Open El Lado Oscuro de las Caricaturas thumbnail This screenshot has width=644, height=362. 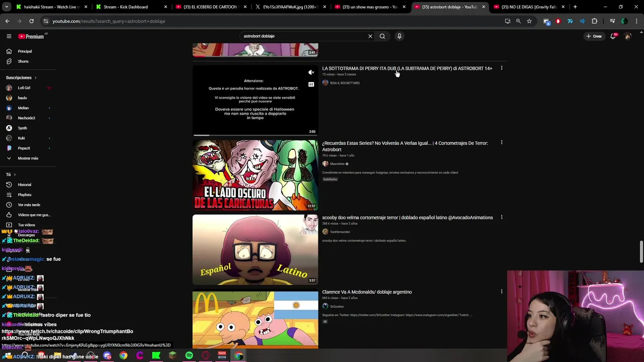(x=255, y=175)
